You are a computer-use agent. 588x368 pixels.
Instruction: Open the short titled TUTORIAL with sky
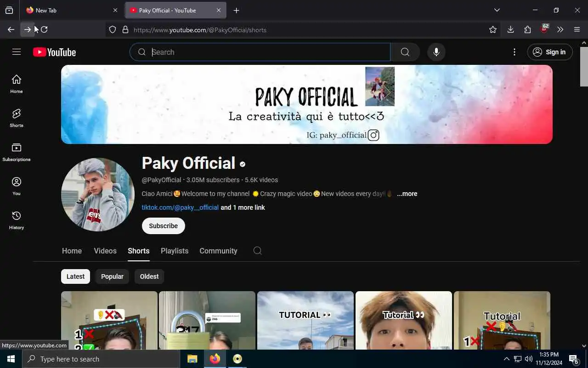pyautogui.click(x=305, y=320)
